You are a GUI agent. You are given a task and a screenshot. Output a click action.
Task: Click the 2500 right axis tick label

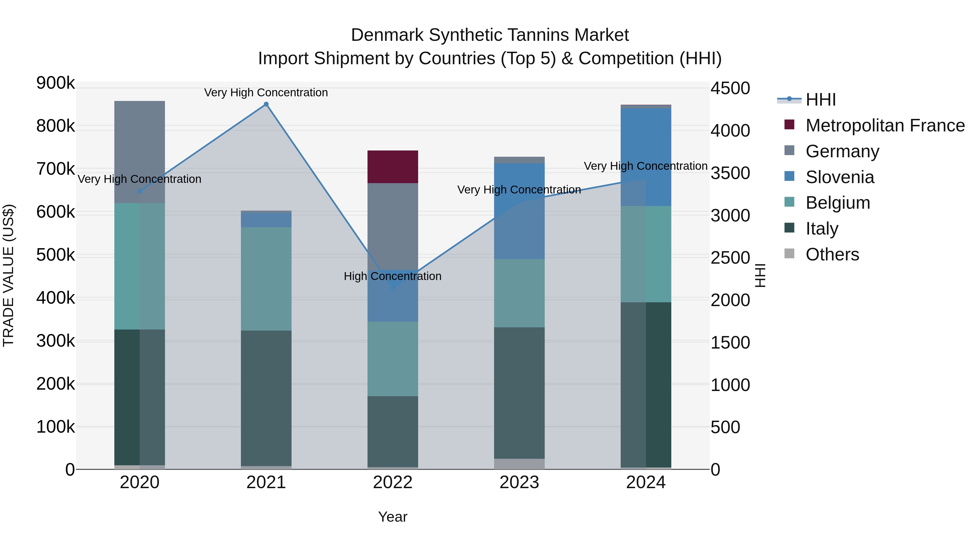(730, 258)
